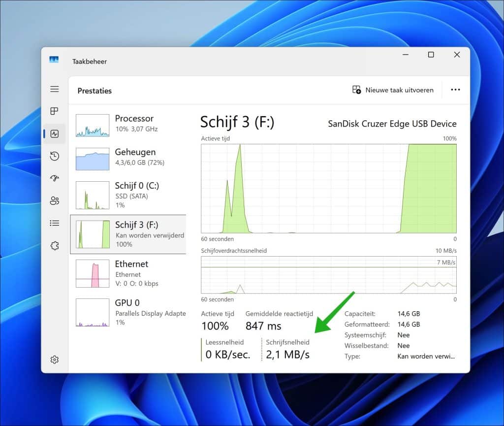The height and width of the screenshot is (426, 504).
Task: Open the Services puzzle icon
Action: (x=55, y=245)
